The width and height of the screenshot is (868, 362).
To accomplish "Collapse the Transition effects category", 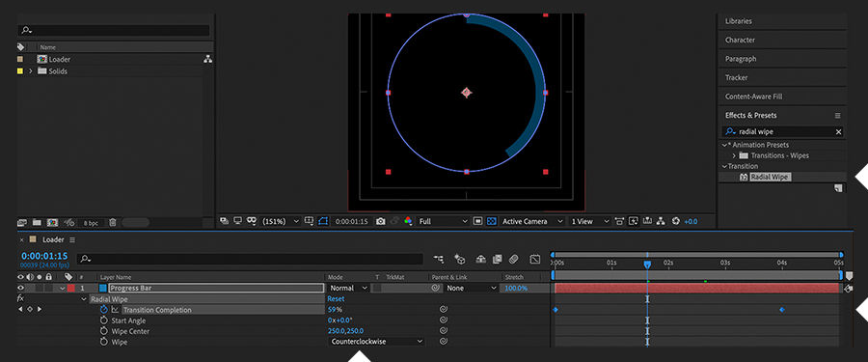I will (724, 166).
